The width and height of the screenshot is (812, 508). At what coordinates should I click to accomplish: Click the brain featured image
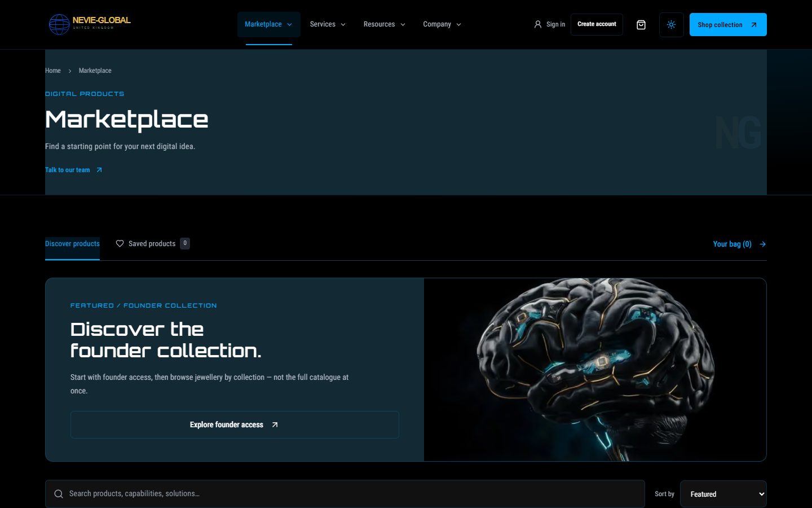pyautogui.click(x=595, y=370)
